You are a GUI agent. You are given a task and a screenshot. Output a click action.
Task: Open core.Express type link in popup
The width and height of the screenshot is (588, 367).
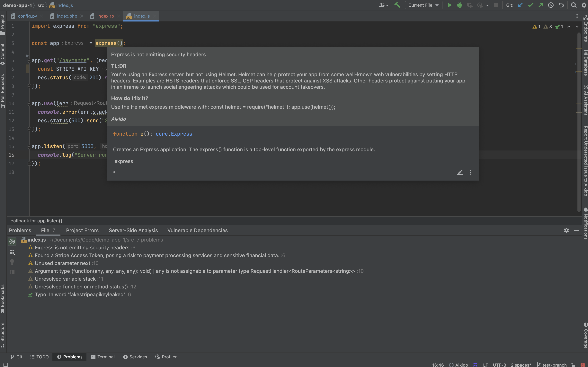(174, 134)
